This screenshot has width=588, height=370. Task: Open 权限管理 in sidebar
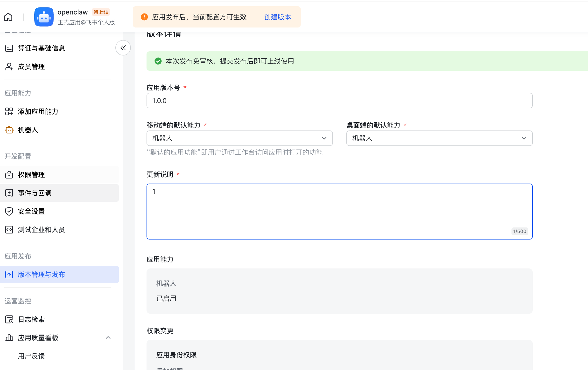click(31, 175)
